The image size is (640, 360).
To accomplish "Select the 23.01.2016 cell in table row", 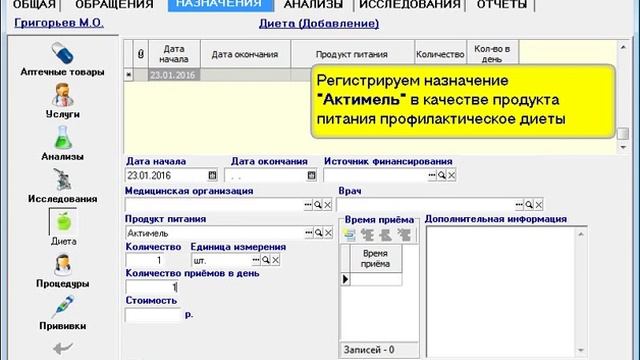I will click(x=173, y=75).
